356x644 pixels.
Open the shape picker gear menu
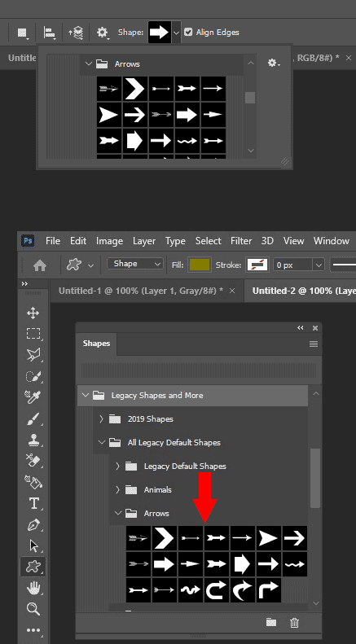(x=274, y=63)
